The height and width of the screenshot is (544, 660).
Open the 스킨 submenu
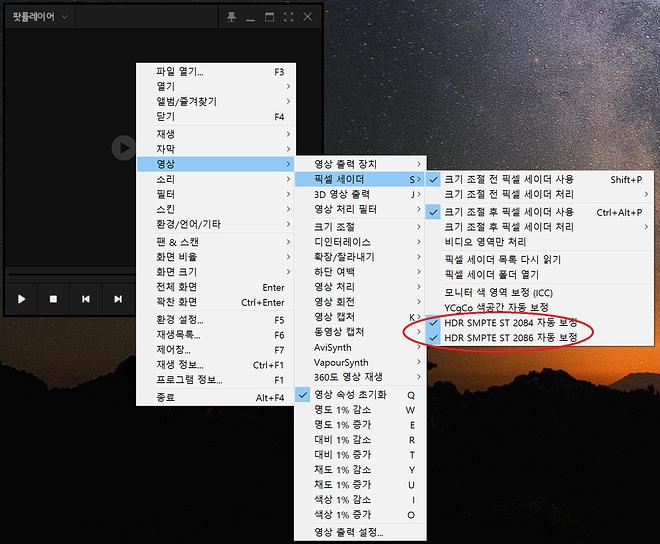pos(216,209)
